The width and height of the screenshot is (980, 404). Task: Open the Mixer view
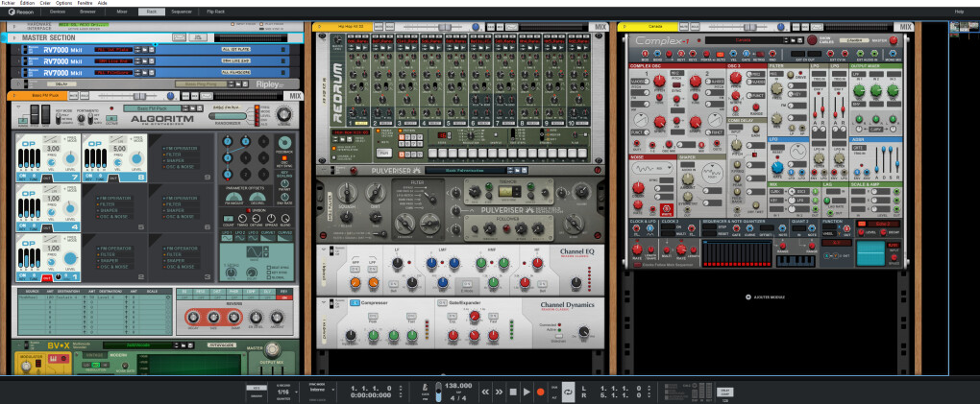coord(121,12)
